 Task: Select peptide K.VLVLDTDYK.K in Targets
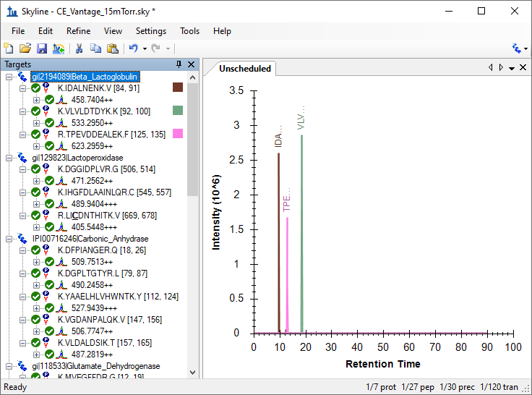tap(104, 111)
